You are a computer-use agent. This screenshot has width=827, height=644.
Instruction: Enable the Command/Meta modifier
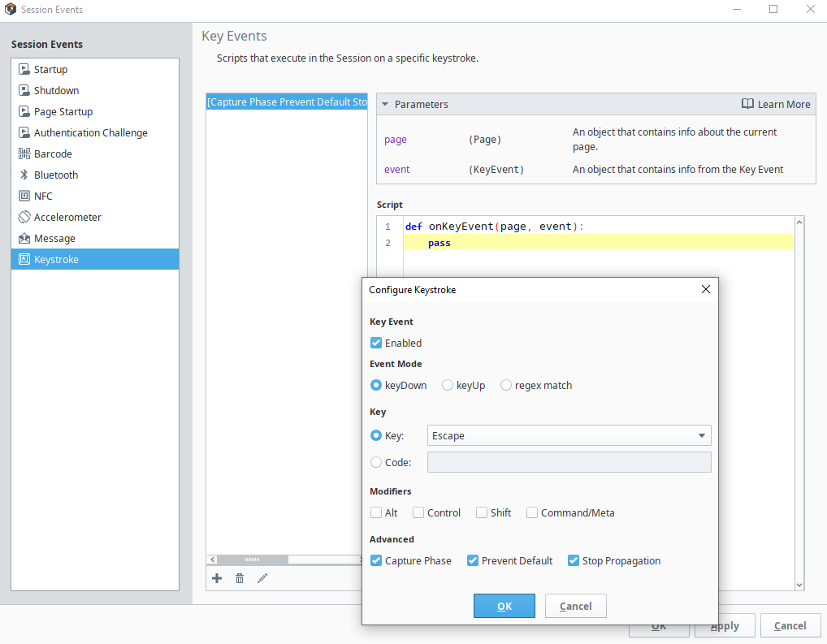pos(532,512)
